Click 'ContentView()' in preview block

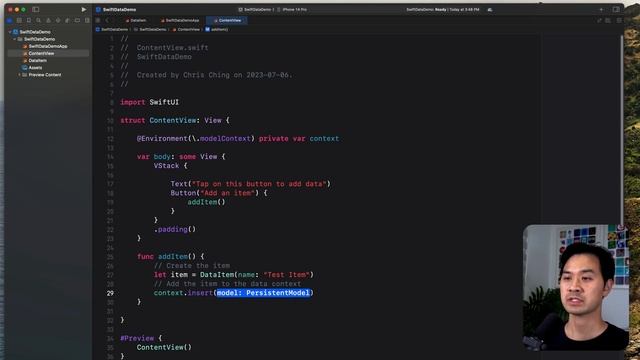(x=164, y=347)
